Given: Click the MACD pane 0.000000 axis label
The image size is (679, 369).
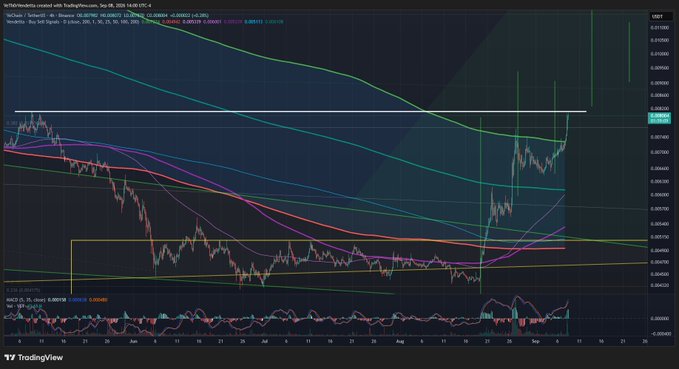Looking at the screenshot, I should (660, 318).
